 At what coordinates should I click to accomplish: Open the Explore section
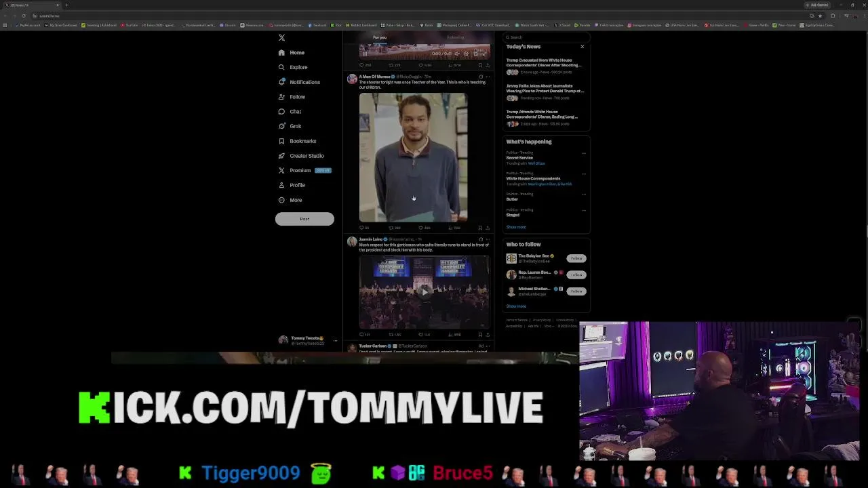293,67
